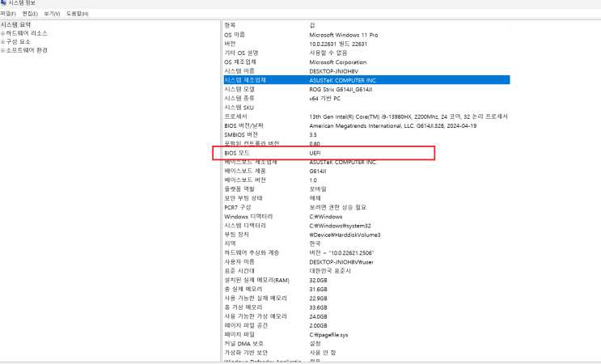Click the C:\pagefile.sys value
601x364 pixels.
(328, 335)
